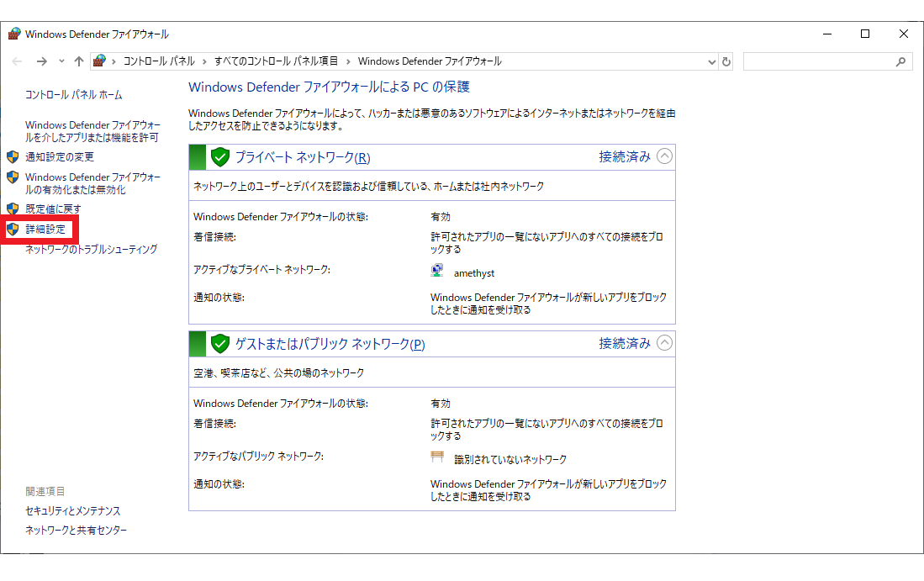The width and height of the screenshot is (924, 581).
Task: Click ゲストまたはパブリック ネットワーク(P) heading
Action: 330,344
